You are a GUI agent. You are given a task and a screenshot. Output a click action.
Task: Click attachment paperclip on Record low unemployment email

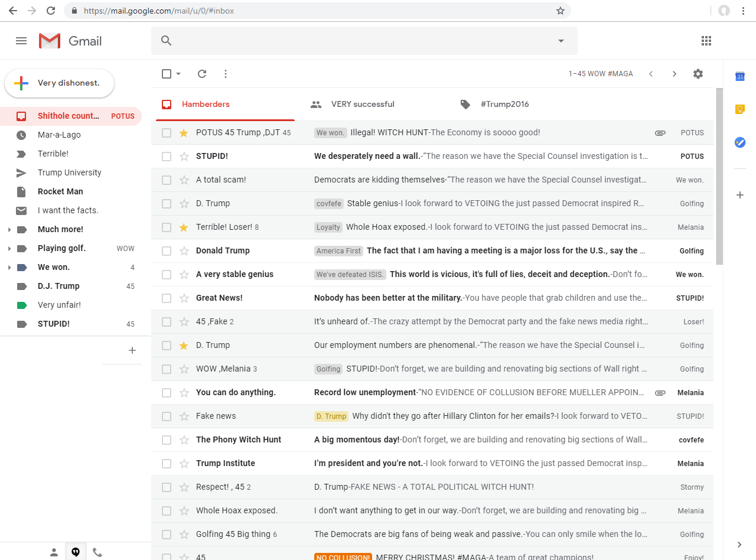(x=660, y=393)
